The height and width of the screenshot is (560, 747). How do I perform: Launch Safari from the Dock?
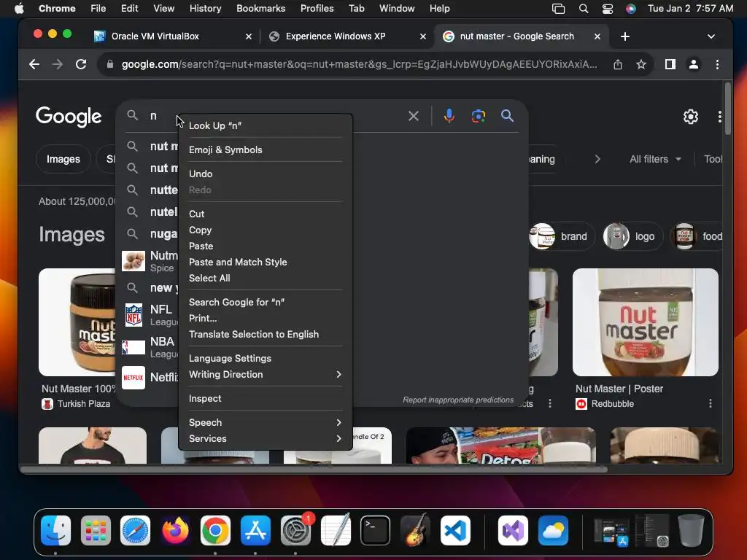coord(135,530)
